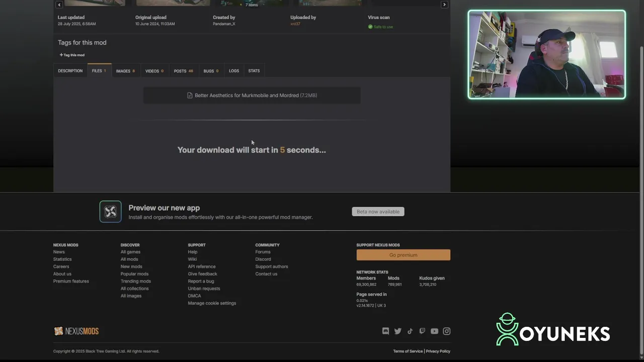Switch to the Stats tab
The height and width of the screenshot is (362, 644).
coord(254,71)
